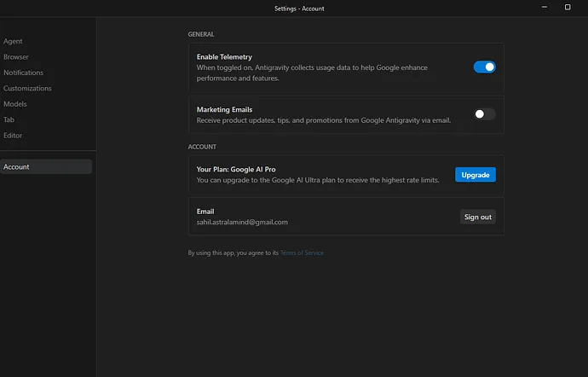Screen dimensions: 588x377
Task: Click the blue Upgrade button
Action: click(x=475, y=175)
